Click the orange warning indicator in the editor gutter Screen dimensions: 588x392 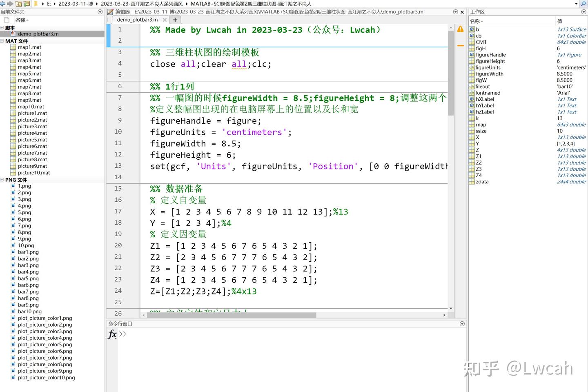(460, 29)
